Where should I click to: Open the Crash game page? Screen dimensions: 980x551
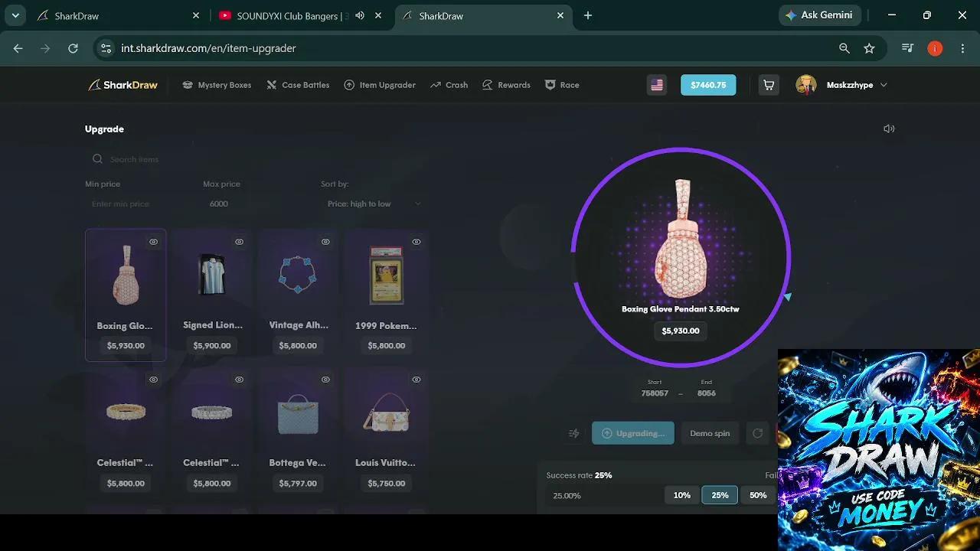[449, 85]
